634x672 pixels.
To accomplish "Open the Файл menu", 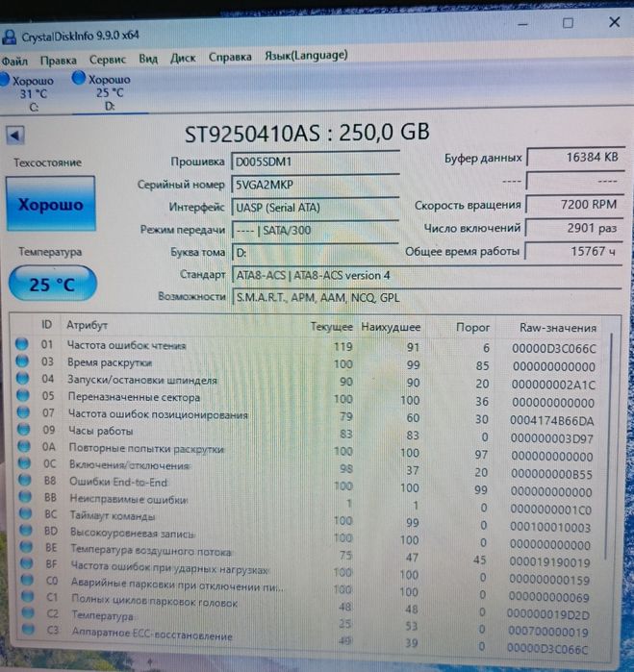I will 14,61.
